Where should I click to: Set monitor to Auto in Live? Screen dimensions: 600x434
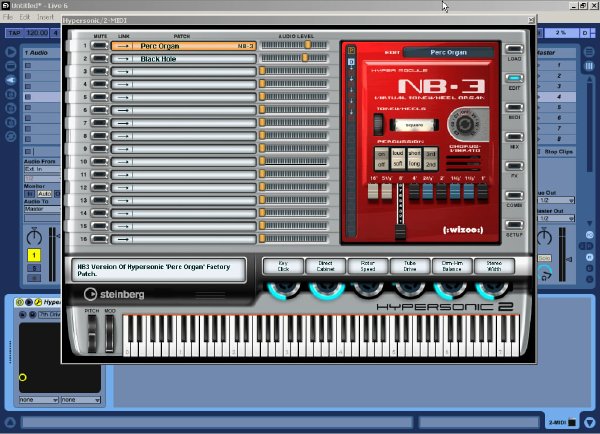44,194
